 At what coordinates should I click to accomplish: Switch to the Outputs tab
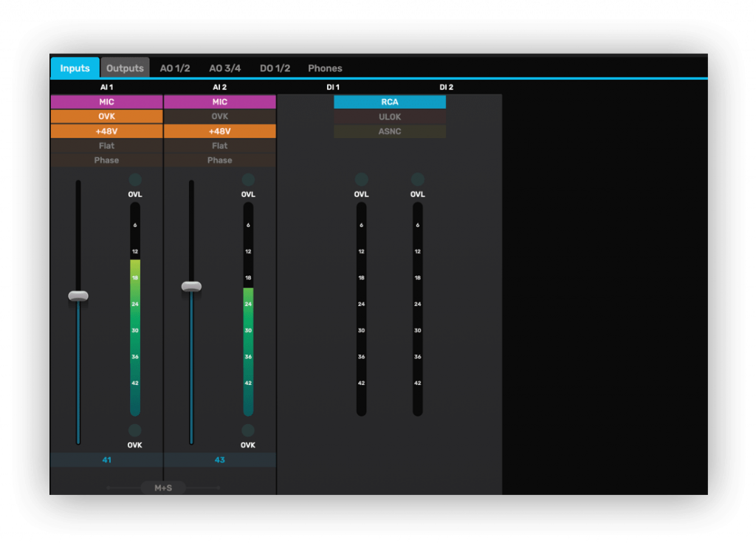coord(125,67)
